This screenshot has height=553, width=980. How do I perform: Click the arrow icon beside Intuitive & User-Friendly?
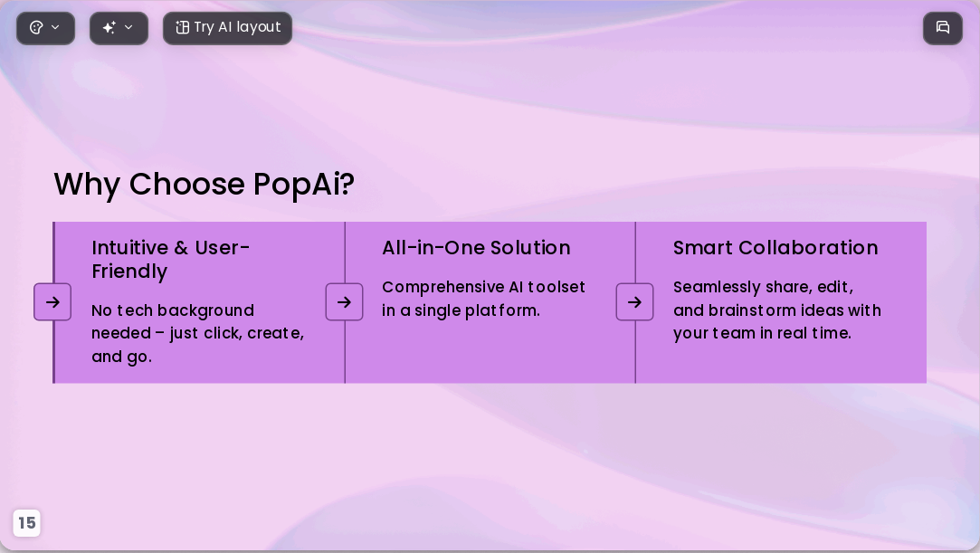[52, 301]
